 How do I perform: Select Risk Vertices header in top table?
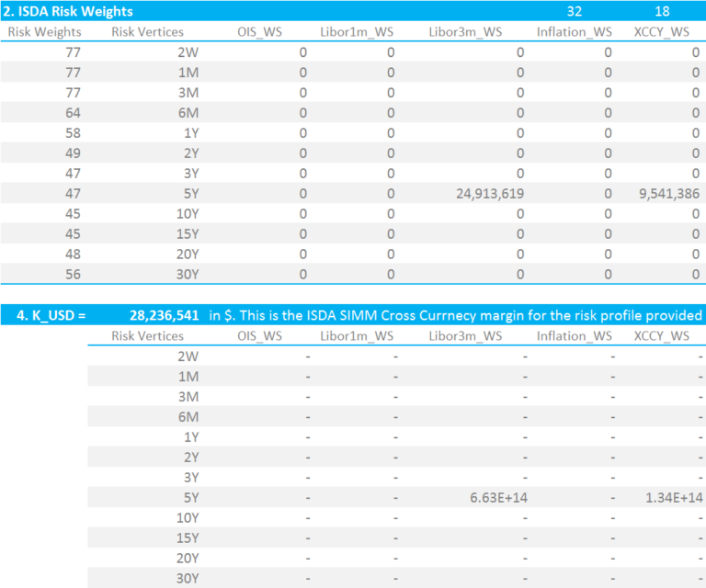pos(147,32)
